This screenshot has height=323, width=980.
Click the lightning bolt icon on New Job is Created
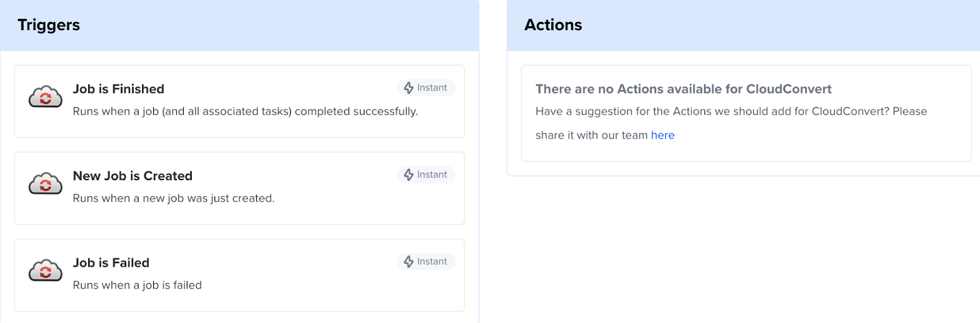pyautogui.click(x=409, y=175)
